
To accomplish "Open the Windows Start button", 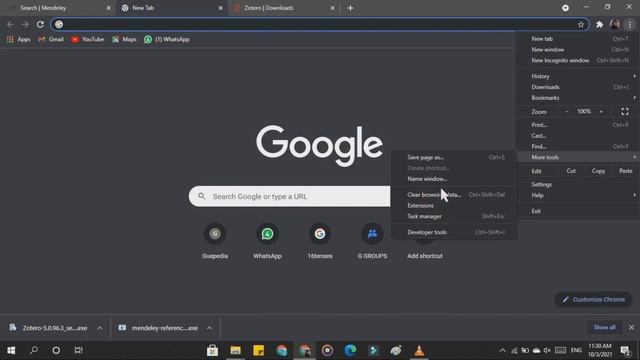I will coord(11,350).
